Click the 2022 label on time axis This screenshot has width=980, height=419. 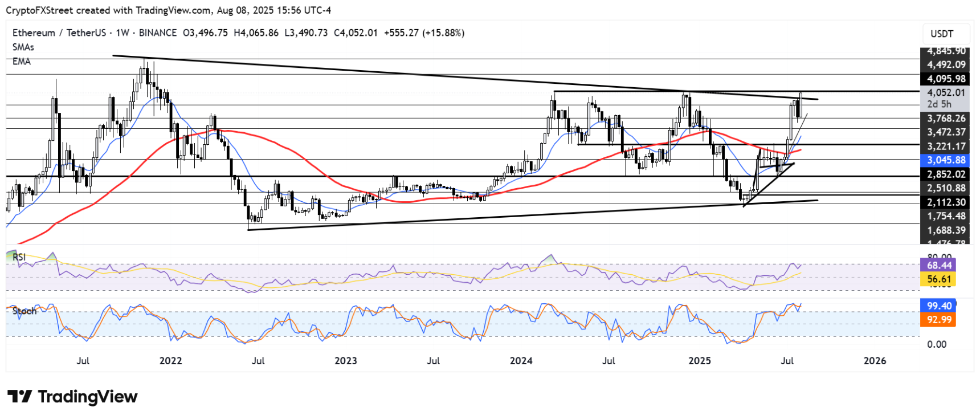click(170, 361)
